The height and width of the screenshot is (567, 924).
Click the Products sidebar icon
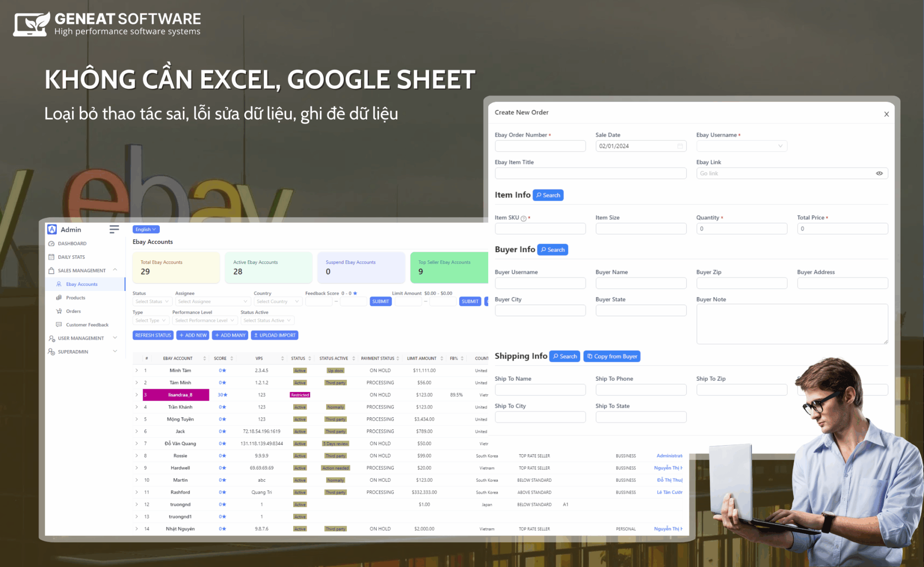(59, 298)
